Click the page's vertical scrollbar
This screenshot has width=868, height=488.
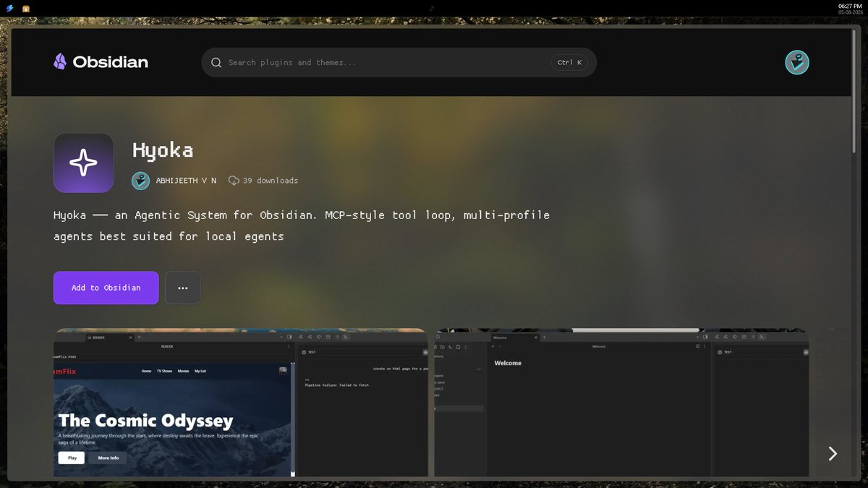854,90
